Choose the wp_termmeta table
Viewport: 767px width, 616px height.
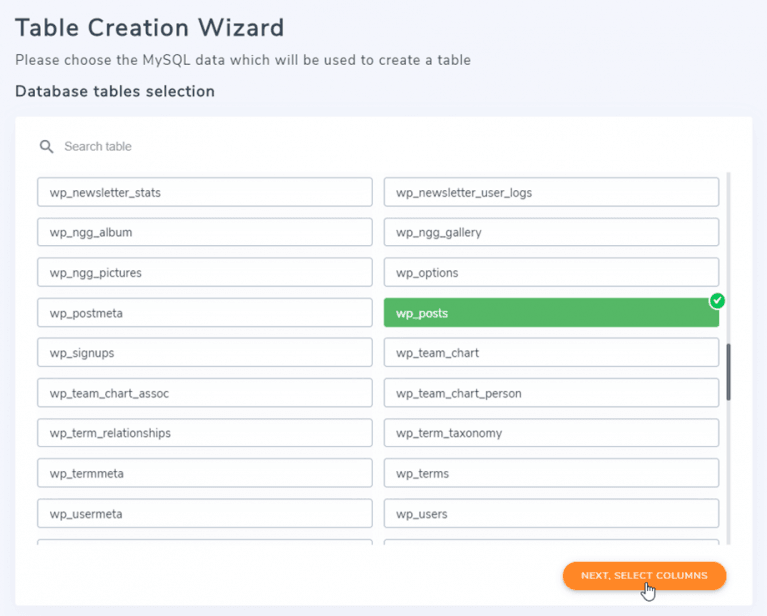point(204,473)
